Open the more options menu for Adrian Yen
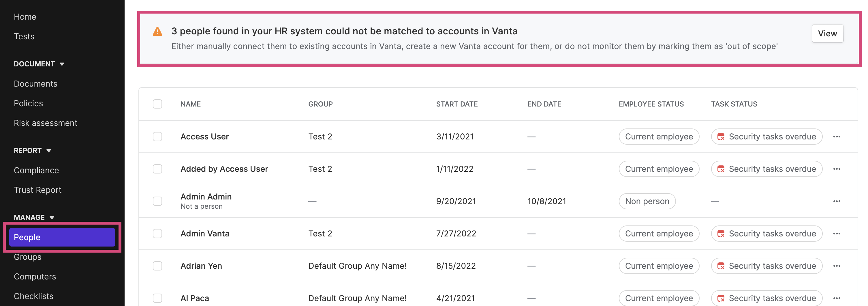The height and width of the screenshot is (306, 868). pyautogui.click(x=836, y=266)
